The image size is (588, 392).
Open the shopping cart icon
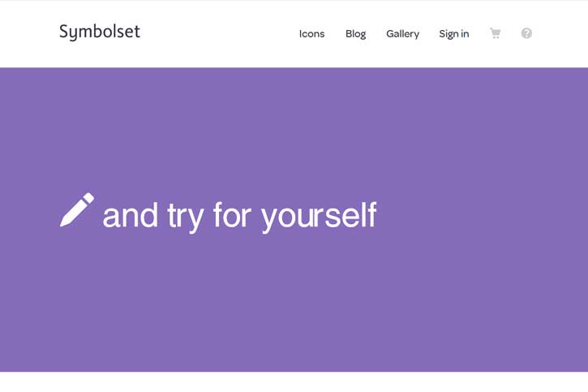(x=495, y=33)
